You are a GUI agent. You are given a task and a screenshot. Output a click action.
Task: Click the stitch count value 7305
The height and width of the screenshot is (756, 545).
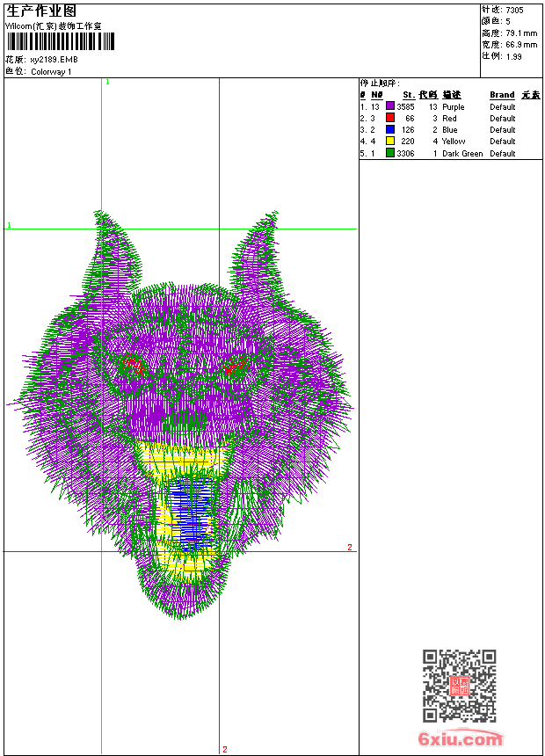(514, 10)
